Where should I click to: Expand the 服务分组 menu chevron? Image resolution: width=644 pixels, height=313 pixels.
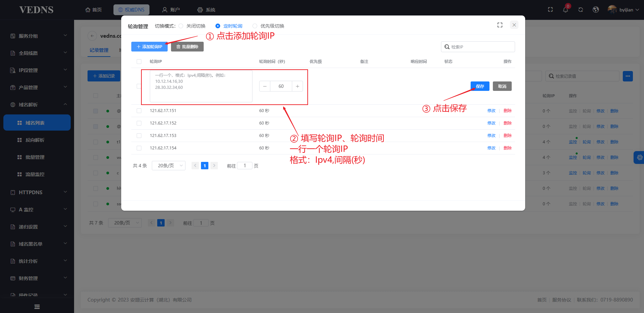(65, 35)
